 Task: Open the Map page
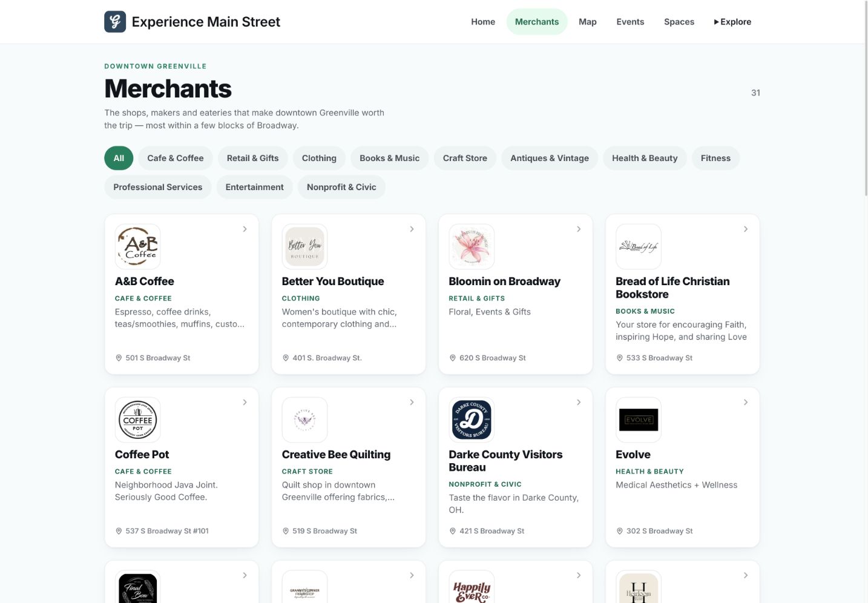[588, 22]
